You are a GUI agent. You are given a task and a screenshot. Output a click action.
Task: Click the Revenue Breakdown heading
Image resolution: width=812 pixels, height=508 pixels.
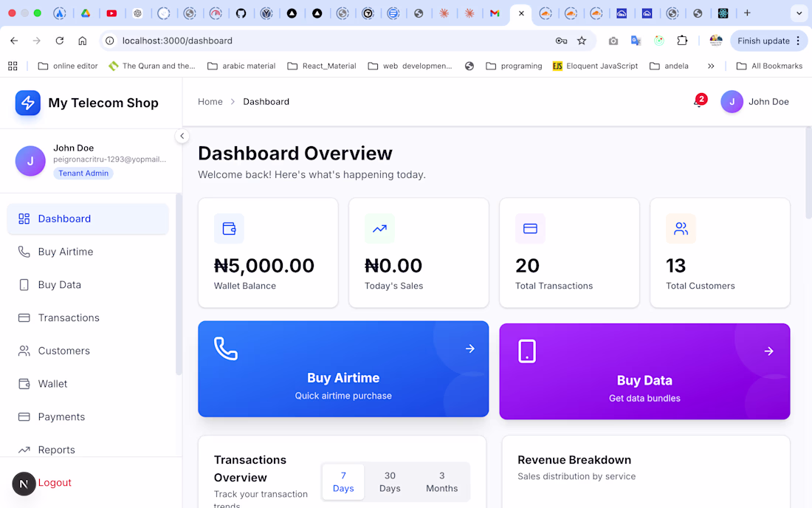pos(574,460)
